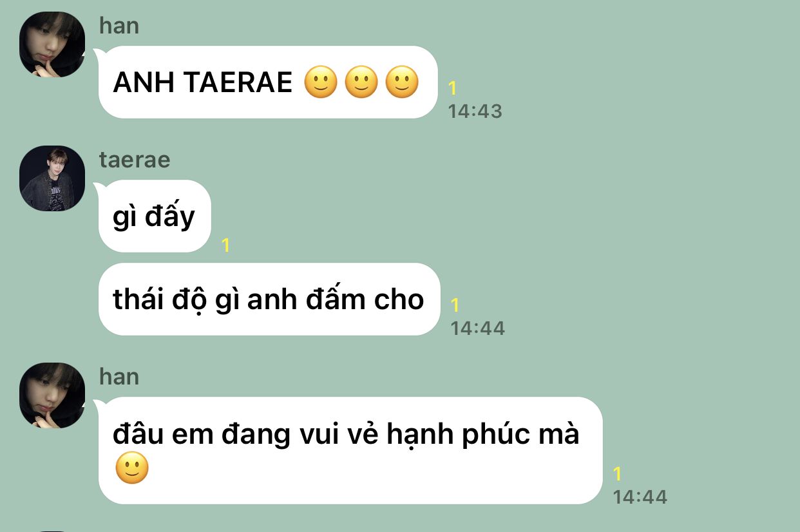800x532 pixels.
Task: Click the 'thái độ gì anh đấm cho' bubble
Action: (x=269, y=299)
